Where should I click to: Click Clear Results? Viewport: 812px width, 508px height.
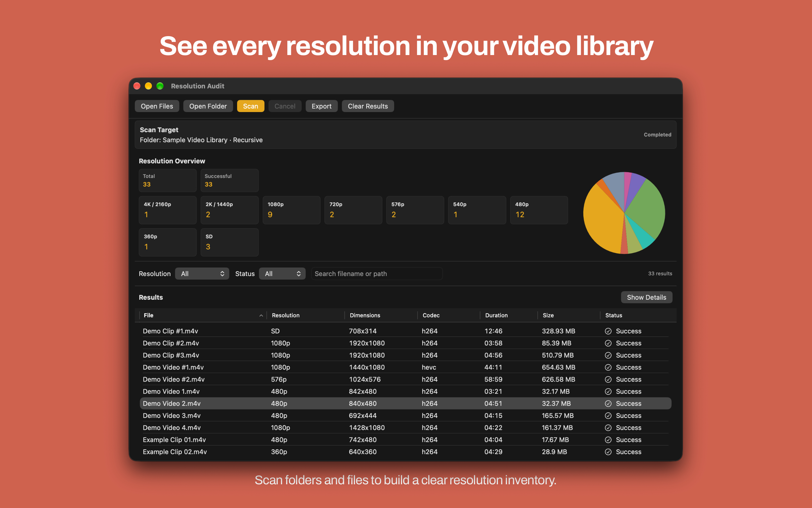click(x=368, y=106)
